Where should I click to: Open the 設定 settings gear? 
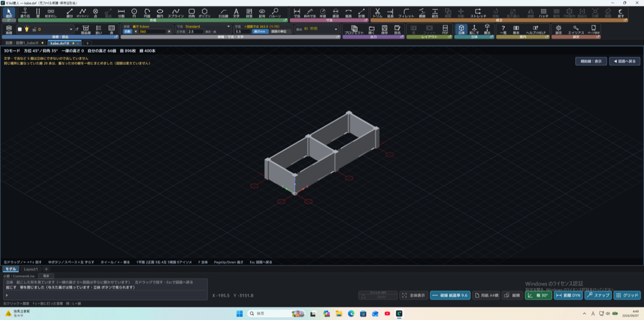558,29
